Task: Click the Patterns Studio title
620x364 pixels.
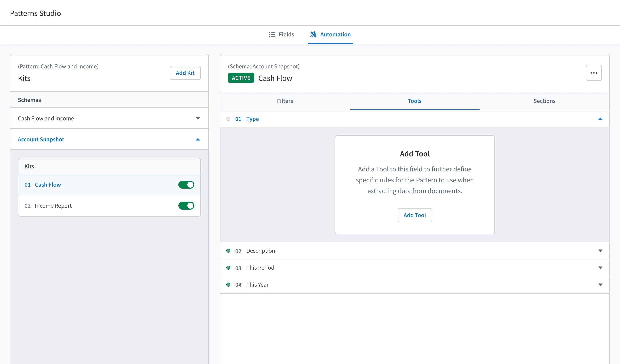Action: pos(35,13)
